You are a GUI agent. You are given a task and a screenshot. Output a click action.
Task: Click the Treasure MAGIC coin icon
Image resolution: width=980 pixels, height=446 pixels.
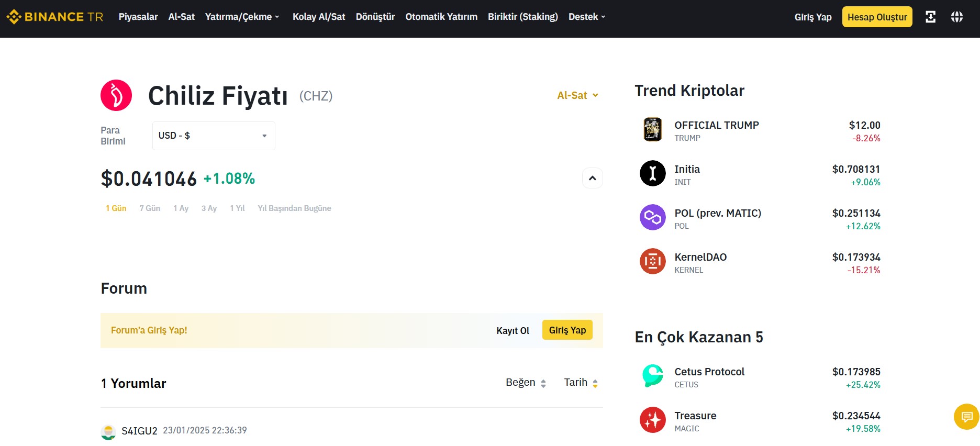[x=653, y=420]
